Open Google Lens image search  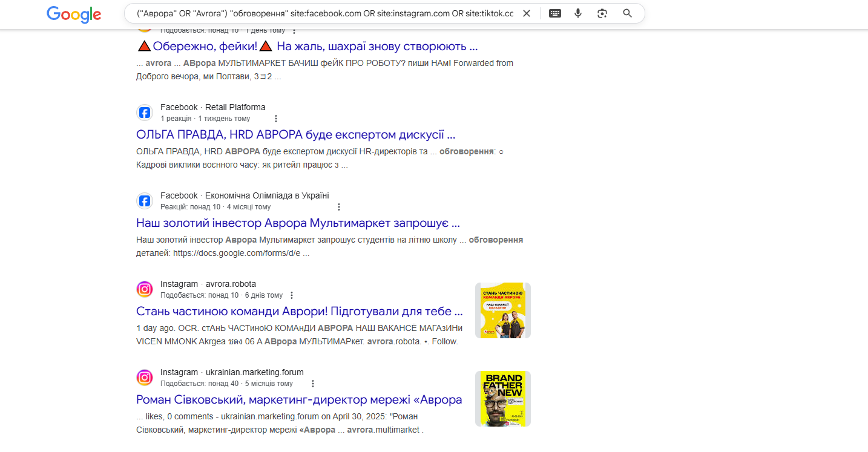pos(602,13)
